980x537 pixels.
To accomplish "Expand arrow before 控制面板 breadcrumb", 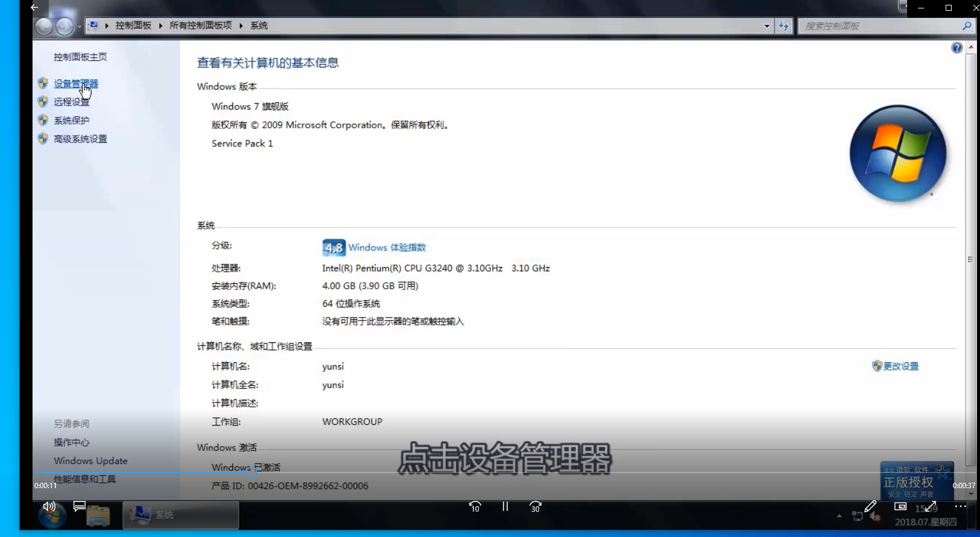I will point(107,25).
